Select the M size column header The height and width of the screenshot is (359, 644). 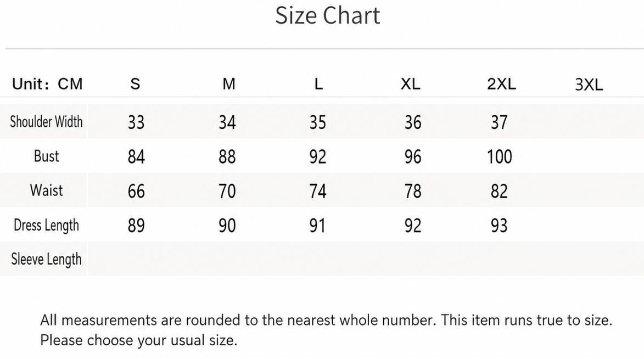(229, 84)
